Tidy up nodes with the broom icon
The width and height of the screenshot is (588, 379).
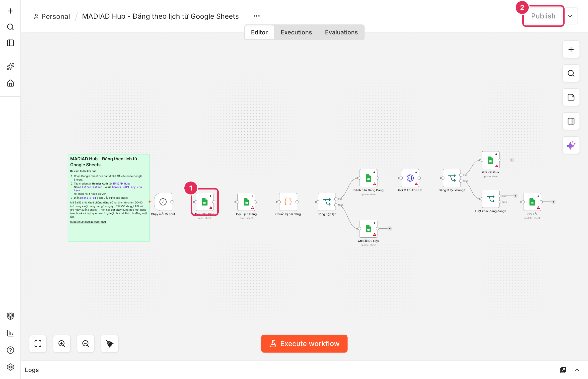click(110, 344)
